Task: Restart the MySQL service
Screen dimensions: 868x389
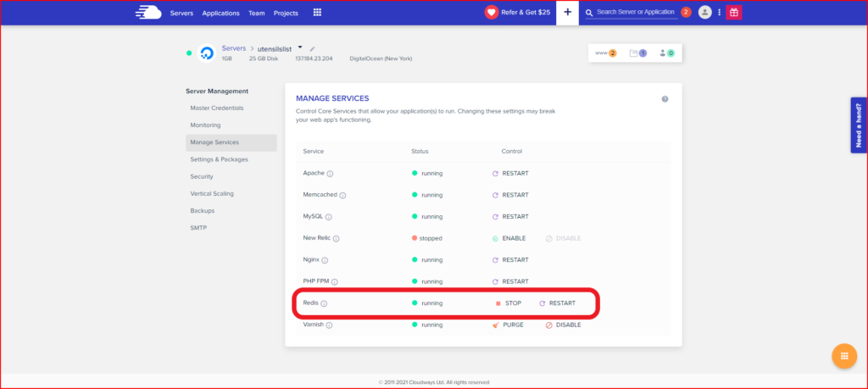Action: (x=510, y=216)
